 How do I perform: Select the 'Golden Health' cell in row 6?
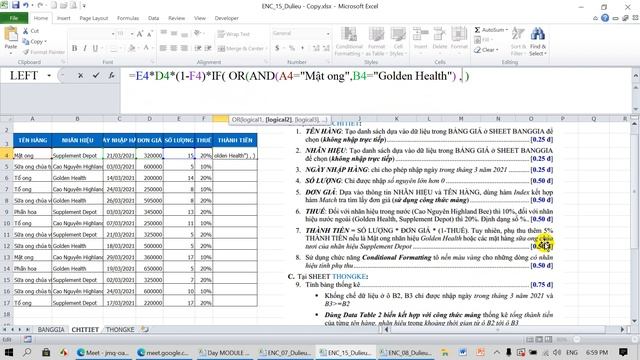77,178
